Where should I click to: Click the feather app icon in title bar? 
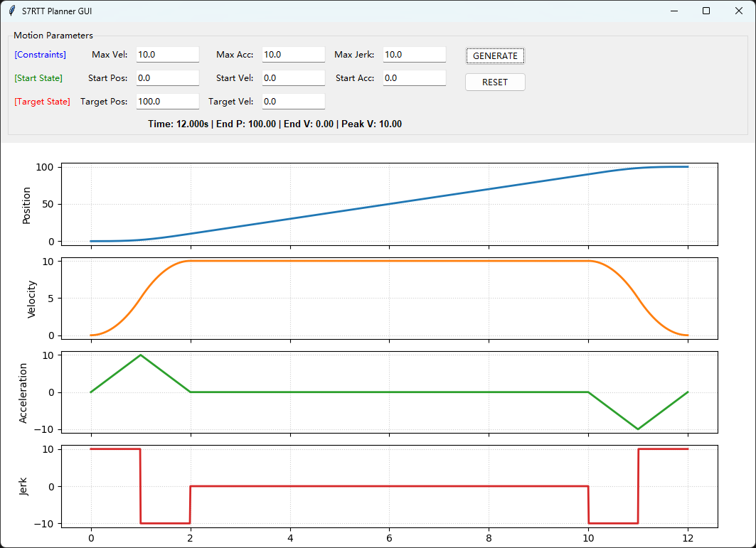point(12,11)
